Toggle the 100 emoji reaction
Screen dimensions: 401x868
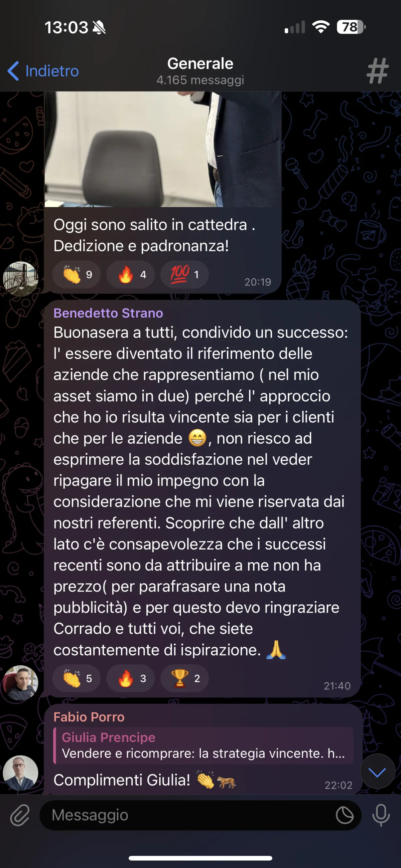184,275
